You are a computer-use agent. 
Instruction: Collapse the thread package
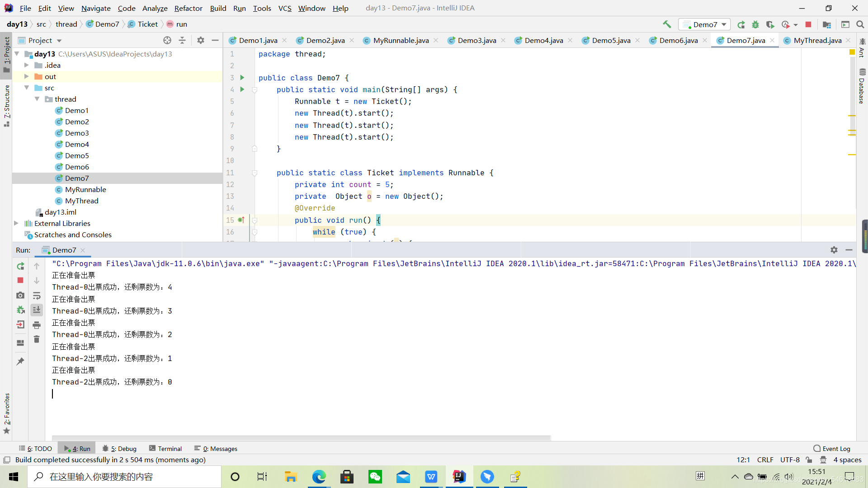(x=37, y=99)
